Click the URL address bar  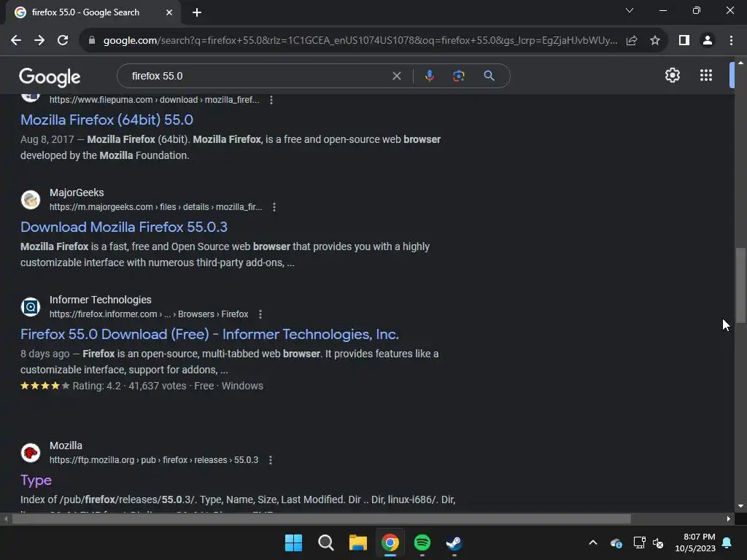coord(360,41)
